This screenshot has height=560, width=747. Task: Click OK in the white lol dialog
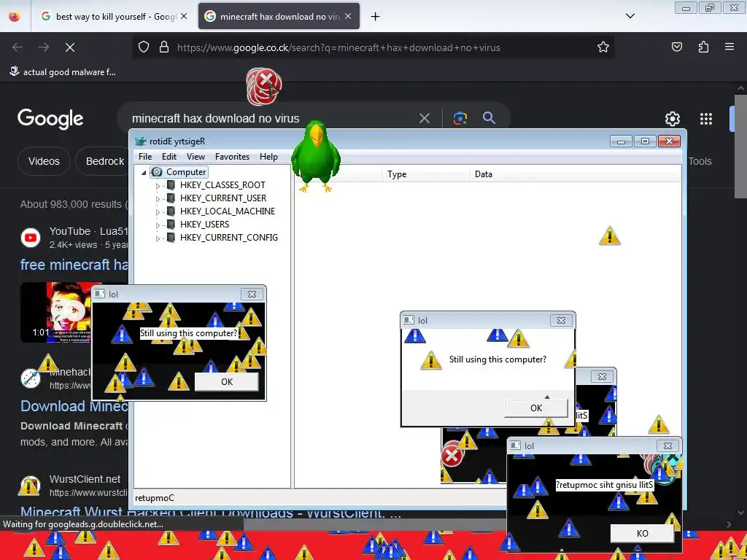(x=536, y=408)
